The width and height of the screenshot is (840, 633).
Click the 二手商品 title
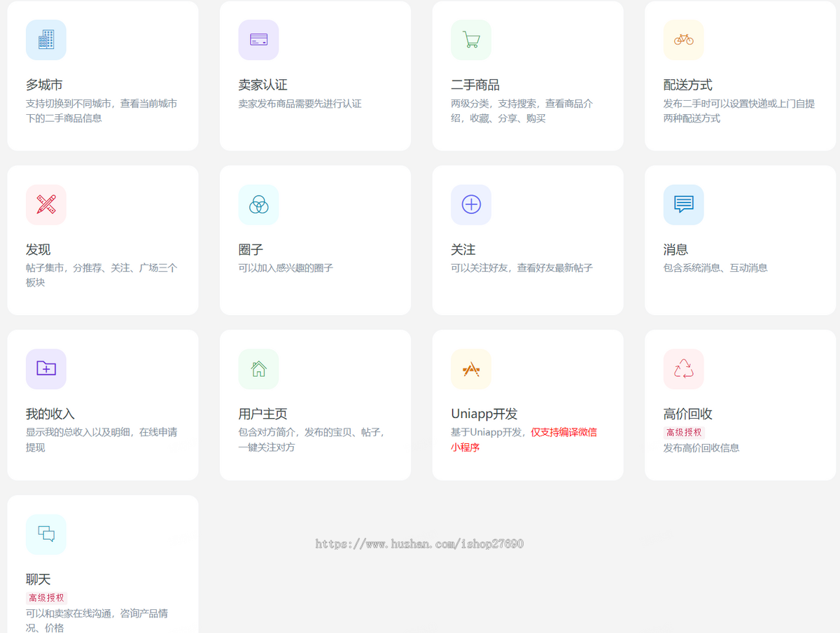point(475,85)
